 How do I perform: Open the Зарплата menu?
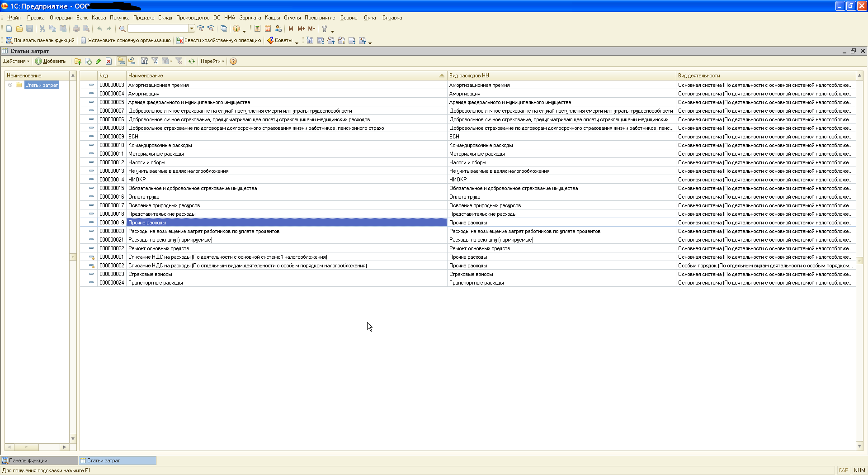tap(250, 18)
